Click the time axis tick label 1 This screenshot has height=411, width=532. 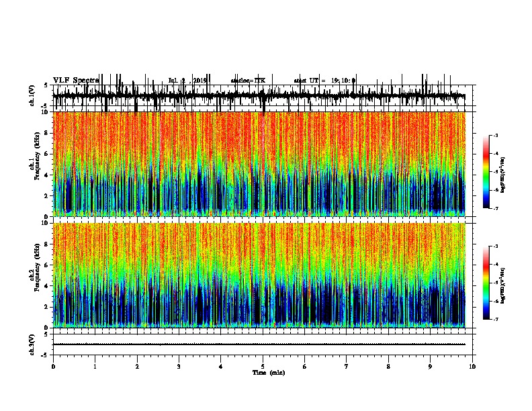[x=95, y=366]
